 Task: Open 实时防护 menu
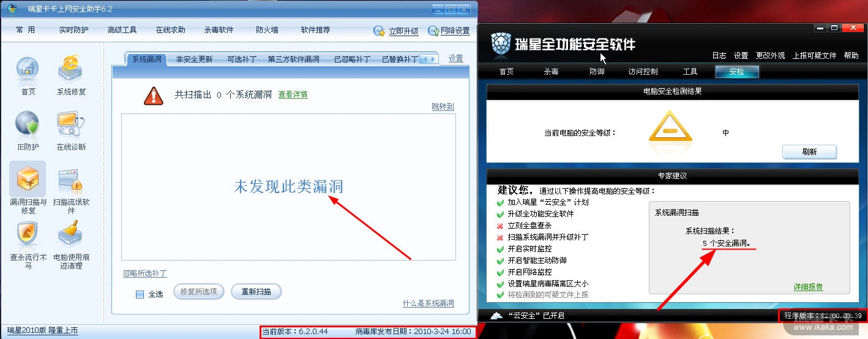coord(73,30)
